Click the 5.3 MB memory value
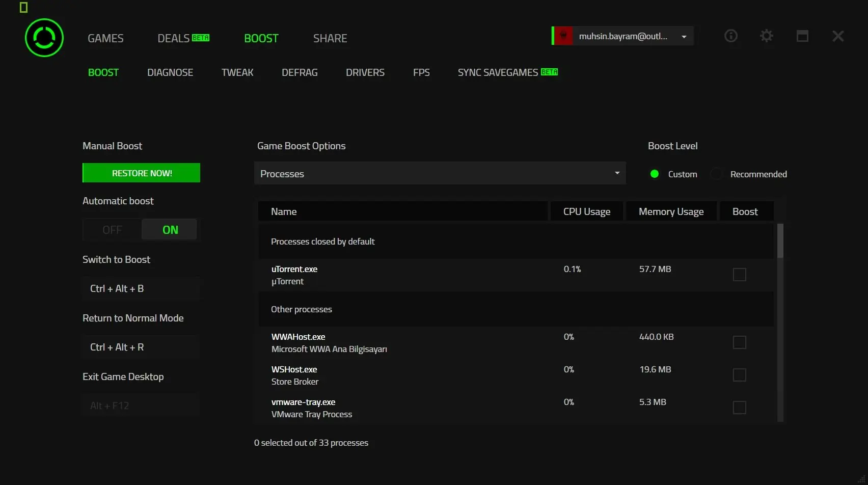The image size is (868, 485). pyautogui.click(x=653, y=402)
